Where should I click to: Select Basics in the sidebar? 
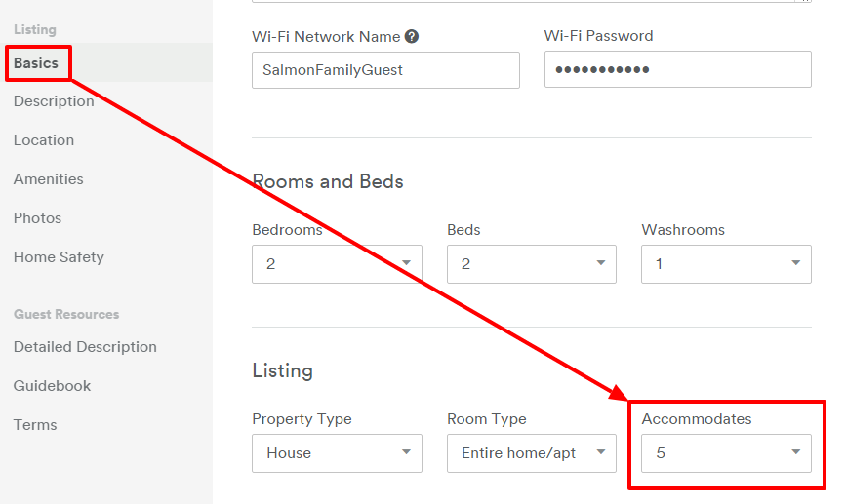click(36, 63)
